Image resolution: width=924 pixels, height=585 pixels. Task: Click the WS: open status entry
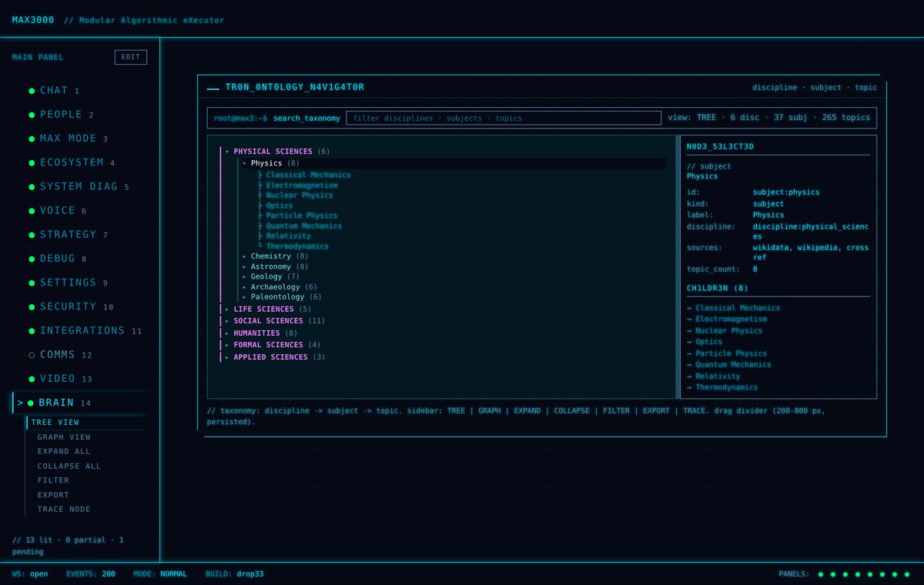(x=30, y=573)
